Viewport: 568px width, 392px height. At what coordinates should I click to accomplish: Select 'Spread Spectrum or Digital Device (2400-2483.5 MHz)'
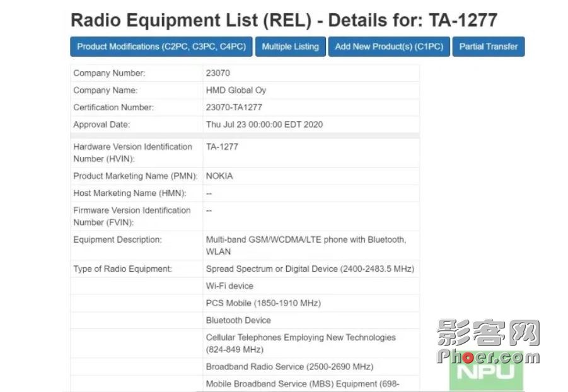[310, 269]
